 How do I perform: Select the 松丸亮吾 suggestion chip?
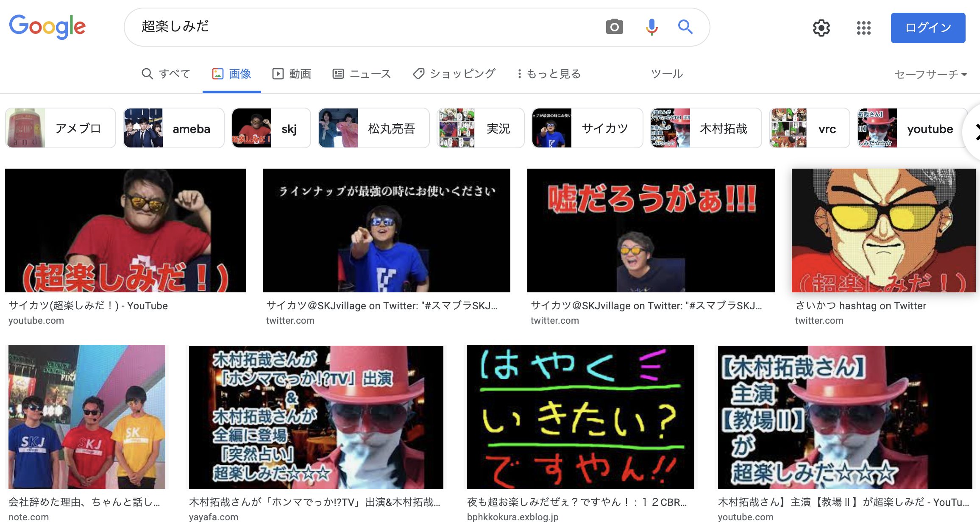point(374,128)
